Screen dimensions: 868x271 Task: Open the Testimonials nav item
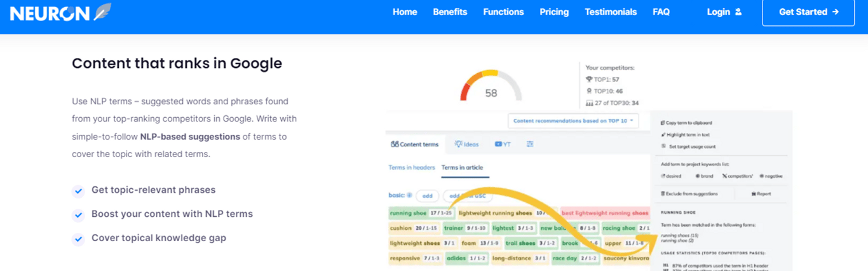(611, 12)
